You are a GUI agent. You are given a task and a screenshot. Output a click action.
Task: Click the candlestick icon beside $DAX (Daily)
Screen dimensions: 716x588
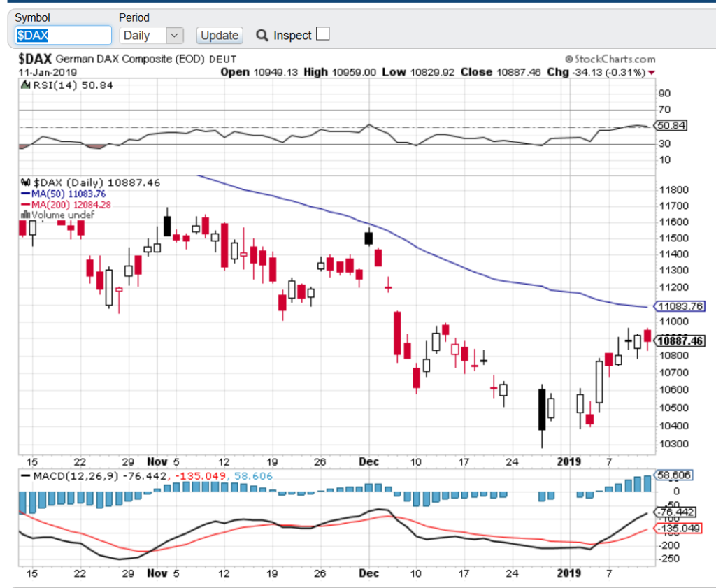(x=27, y=182)
